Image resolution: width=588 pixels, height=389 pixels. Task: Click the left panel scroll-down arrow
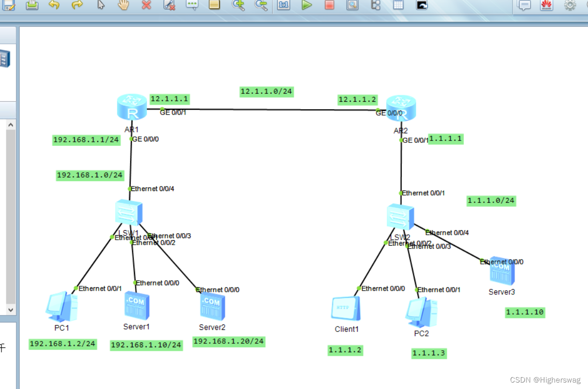click(11, 309)
